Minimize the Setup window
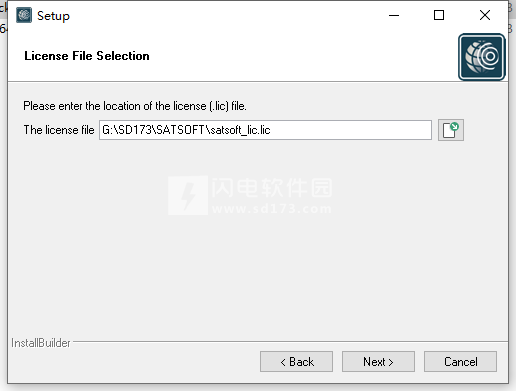Viewport: 516px width, 391px height. 394,15
